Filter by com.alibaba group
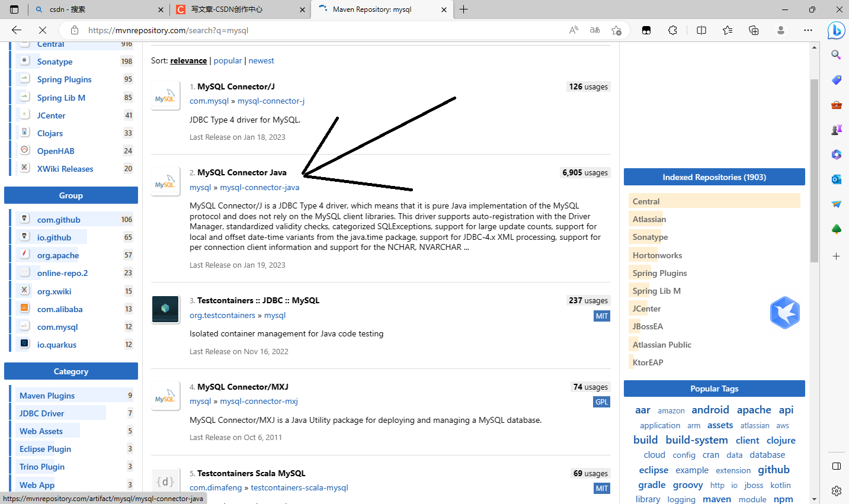Viewport: 849px width, 504px height. coord(60,309)
